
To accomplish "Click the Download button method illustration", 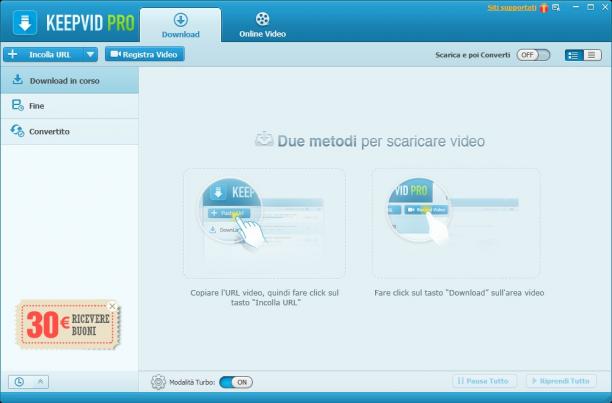I will click(x=456, y=223).
